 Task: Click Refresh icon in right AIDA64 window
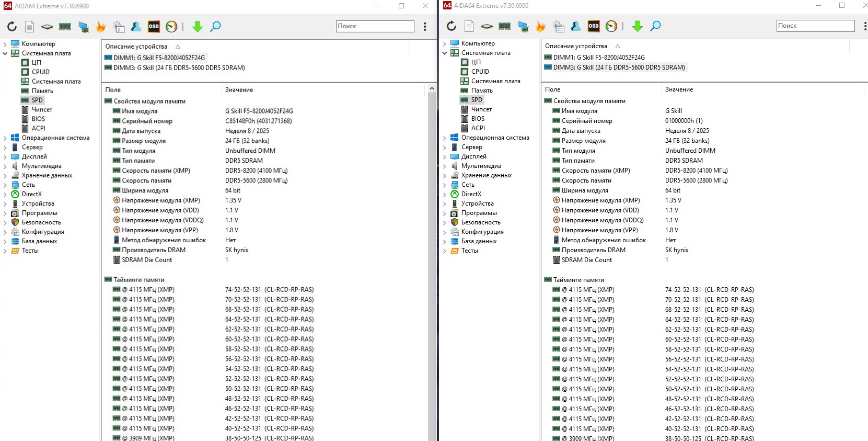point(452,26)
